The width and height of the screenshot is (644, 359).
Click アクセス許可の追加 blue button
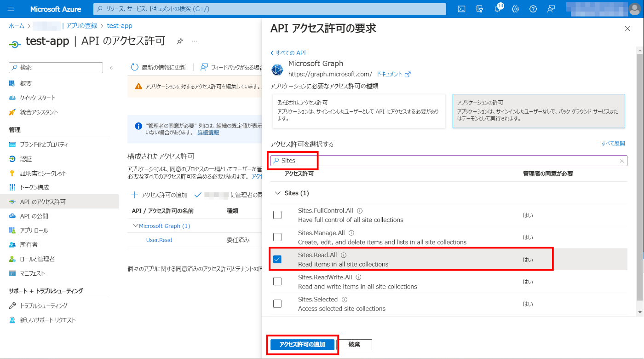click(x=302, y=345)
